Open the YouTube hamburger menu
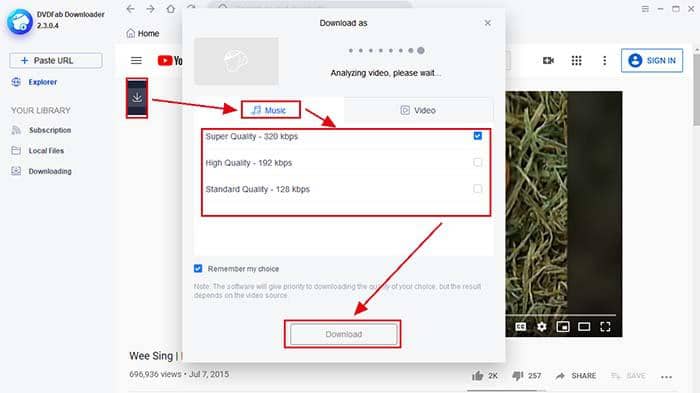This screenshot has width=700, height=393. (136, 60)
